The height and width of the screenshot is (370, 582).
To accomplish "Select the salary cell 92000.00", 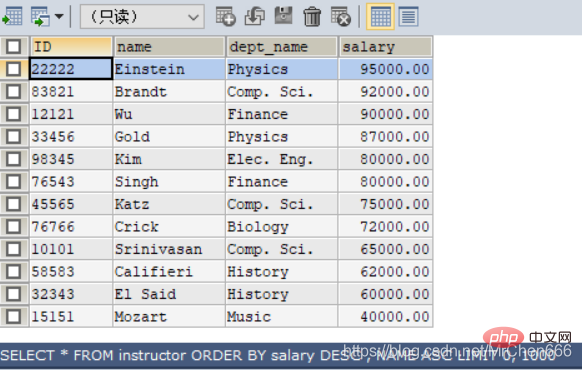I will tap(386, 92).
